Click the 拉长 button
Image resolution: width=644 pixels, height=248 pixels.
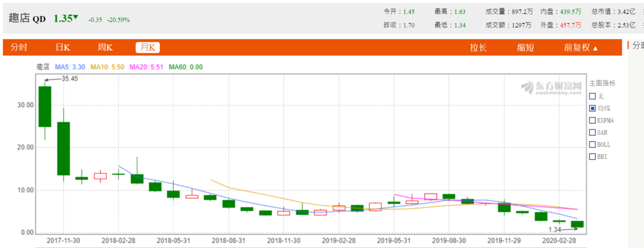pos(478,48)
